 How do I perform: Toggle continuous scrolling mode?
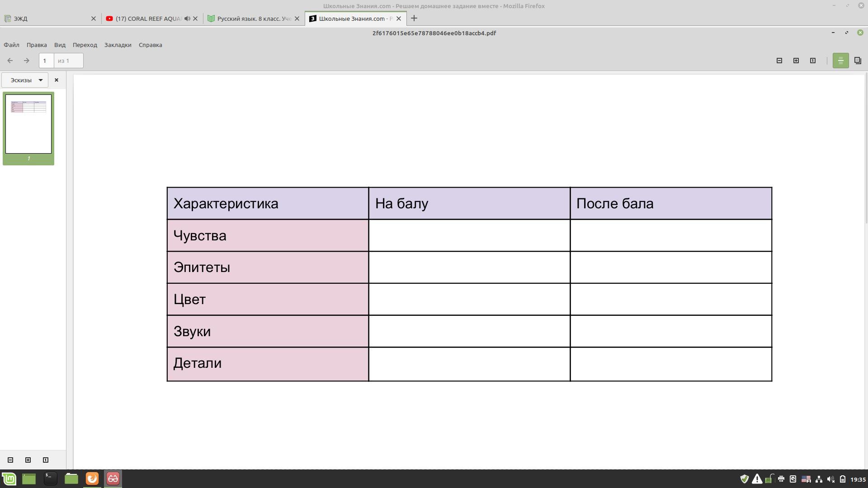(x=840, y=61)
